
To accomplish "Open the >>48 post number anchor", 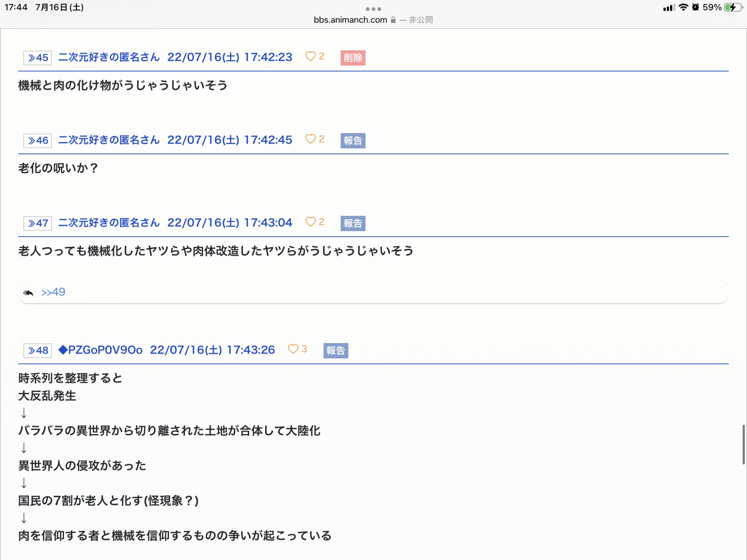I will tap(38, 351).
